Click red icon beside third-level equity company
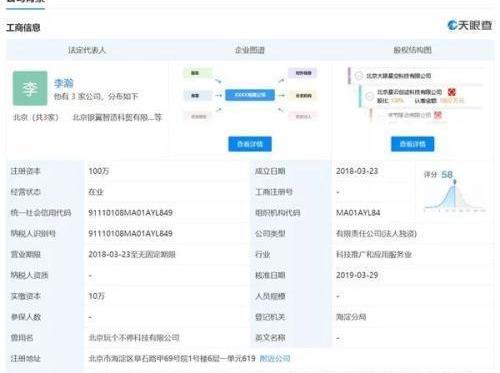This screenshot has width=500, height=373. 438,115
